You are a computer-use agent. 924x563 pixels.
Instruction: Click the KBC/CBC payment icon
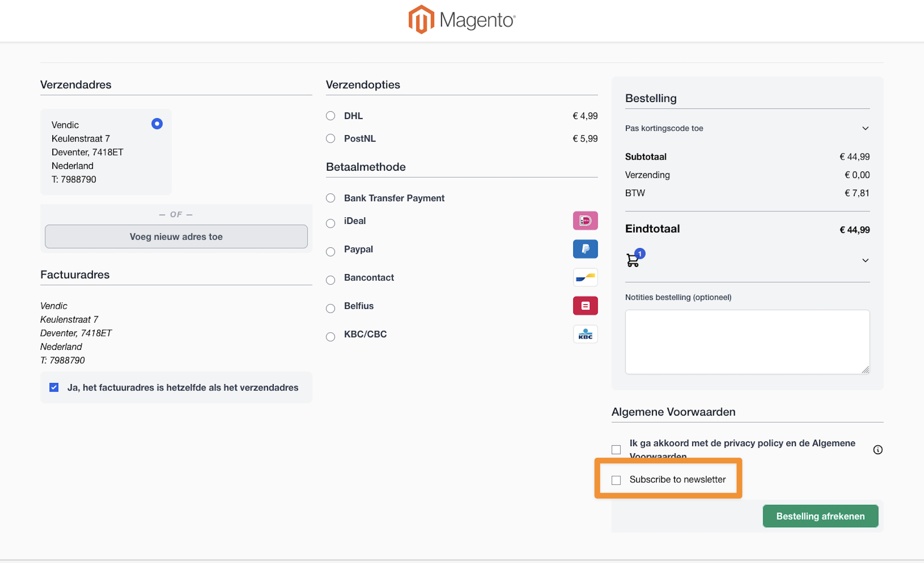coord(585,334)
